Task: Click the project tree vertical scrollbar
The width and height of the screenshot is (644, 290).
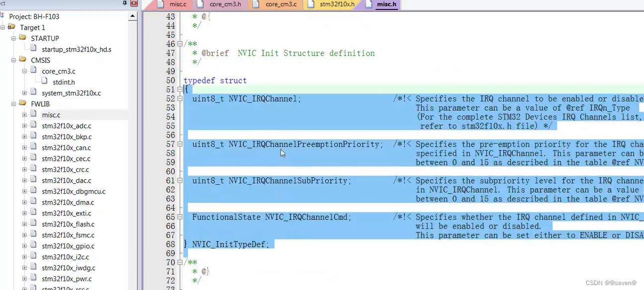Action: coord(132,149)
